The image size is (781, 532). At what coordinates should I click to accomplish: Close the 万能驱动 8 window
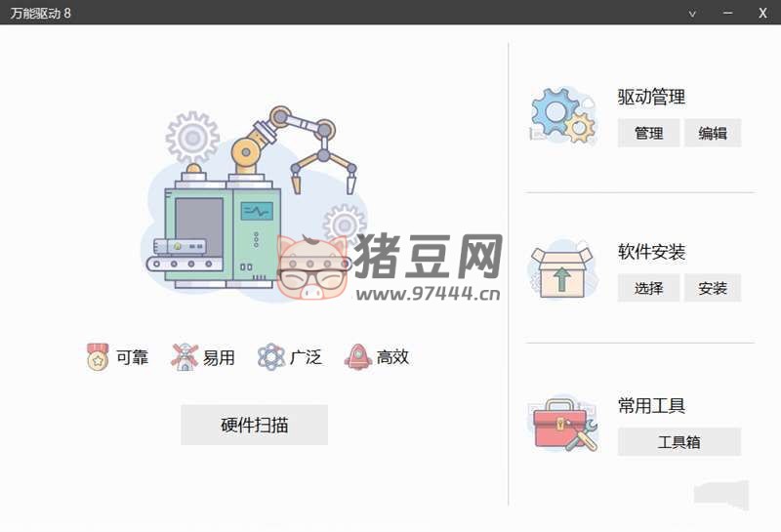point(762,13)
